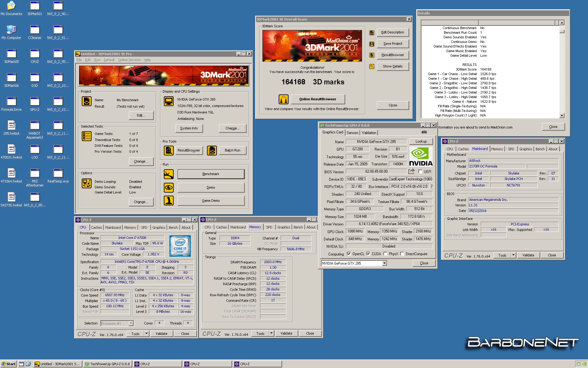Open the Processor #1 selection dropdown in CPU-Z
Image resolution: width=588 pixels, height=368 pixels.
point(131,323)
